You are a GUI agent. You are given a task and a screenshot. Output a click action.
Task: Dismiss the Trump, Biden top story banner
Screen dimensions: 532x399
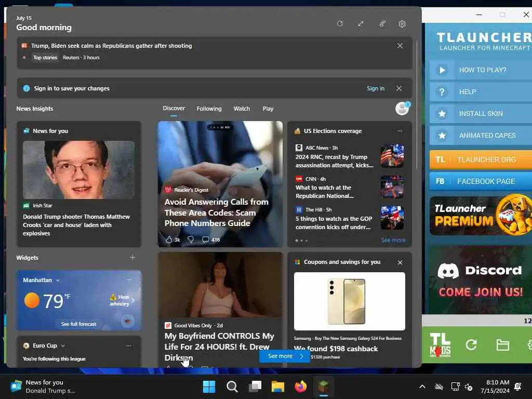coord(400,46)
